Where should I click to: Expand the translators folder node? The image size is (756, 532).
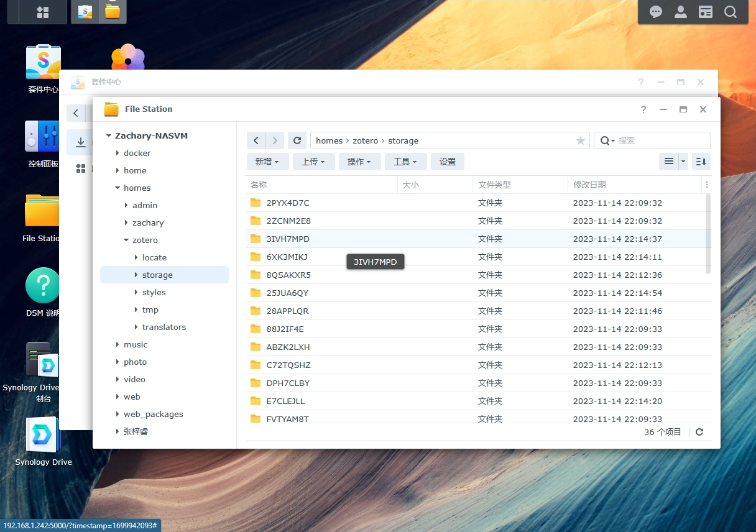[136, 327]
